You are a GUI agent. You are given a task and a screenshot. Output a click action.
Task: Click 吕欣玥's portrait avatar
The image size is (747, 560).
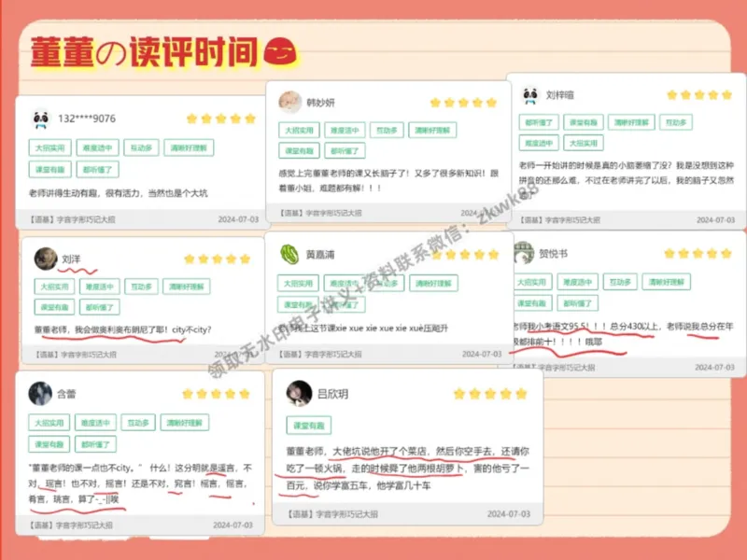(x=299, y=393)
